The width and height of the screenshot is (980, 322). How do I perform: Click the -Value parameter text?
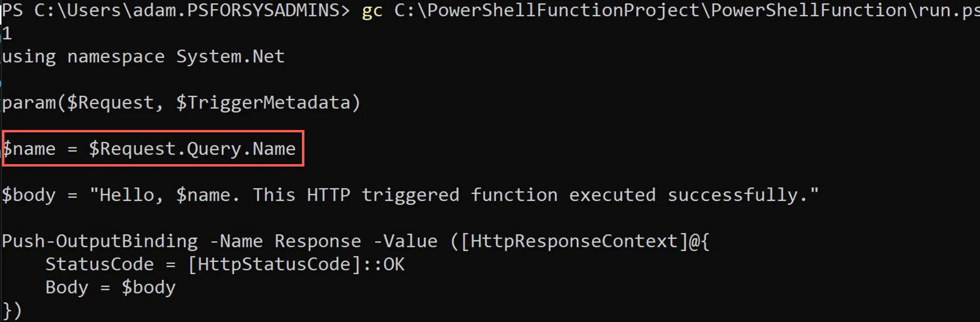(405, 241)
